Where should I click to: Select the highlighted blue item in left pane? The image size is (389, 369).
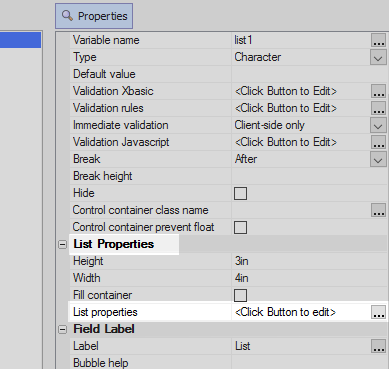pyautogui.click(x=20, y=40)
